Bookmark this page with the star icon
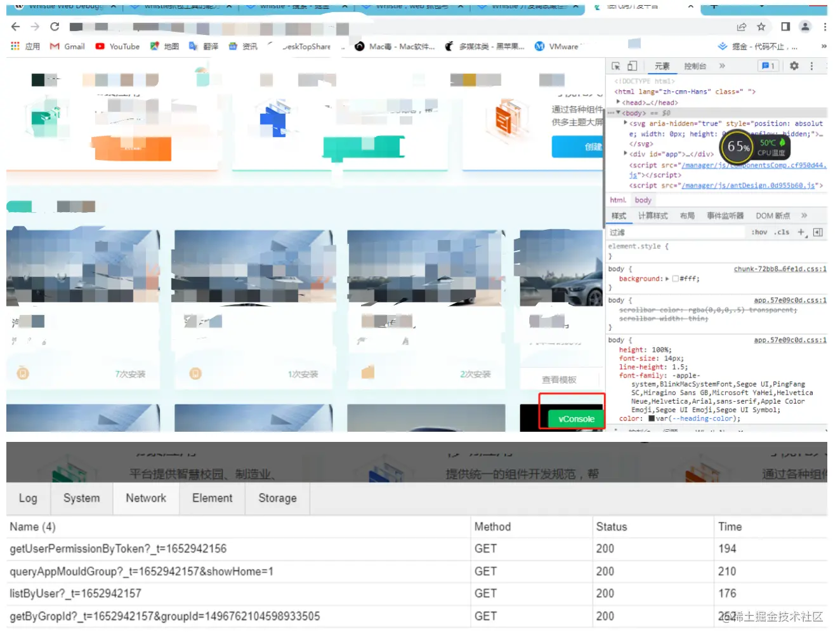 pyautogui.click(x=761, y=27)
